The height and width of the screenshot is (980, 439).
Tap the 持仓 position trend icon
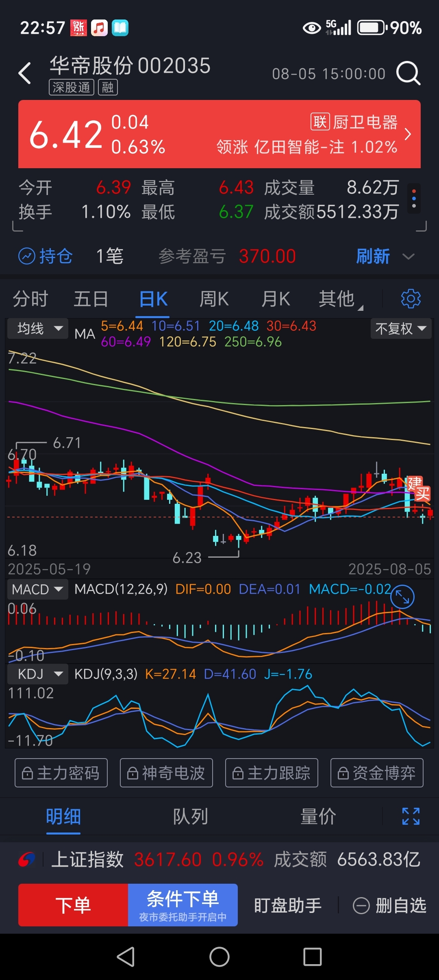(27, 256)
